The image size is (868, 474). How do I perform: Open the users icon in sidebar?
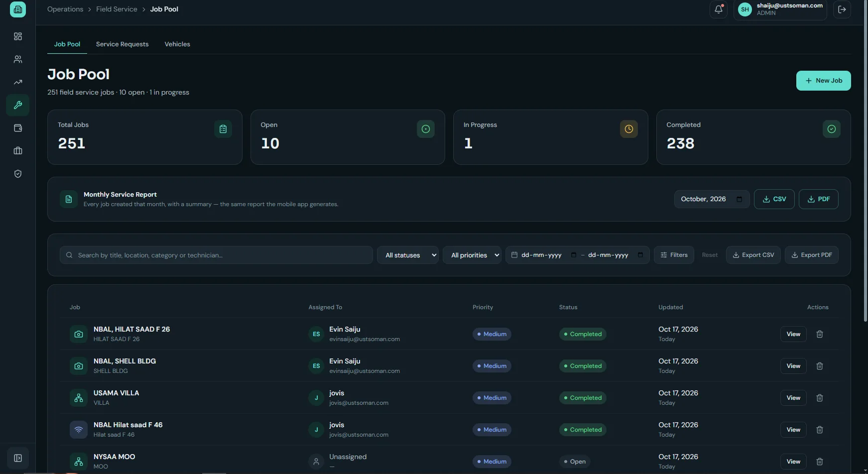tap(18, 59)
